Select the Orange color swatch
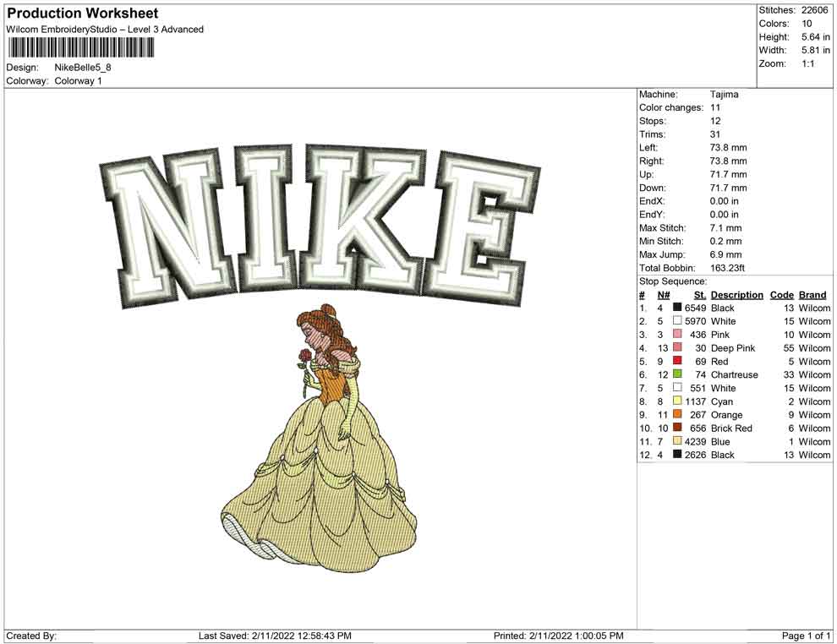Screen dimensions: 837x644 coord(677,414)
